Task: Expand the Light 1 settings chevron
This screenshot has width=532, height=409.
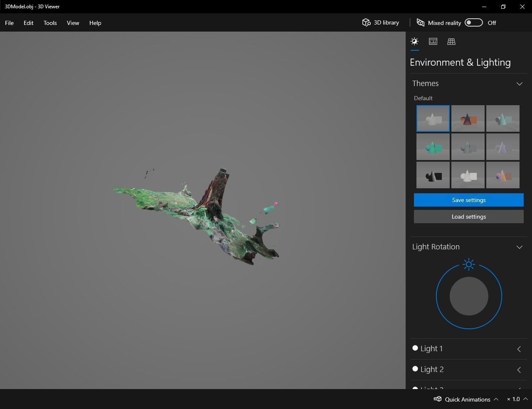Action: [x=519, y=349]
